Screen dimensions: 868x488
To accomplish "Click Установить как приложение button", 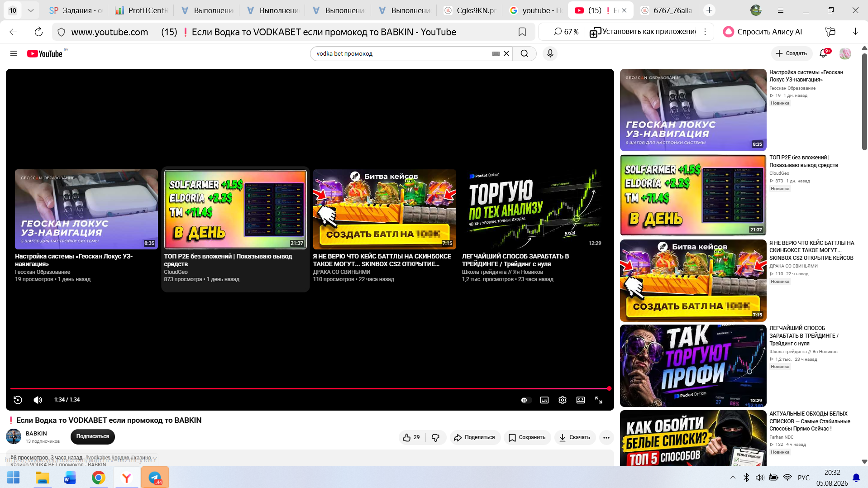I will [x=643, y=32].
